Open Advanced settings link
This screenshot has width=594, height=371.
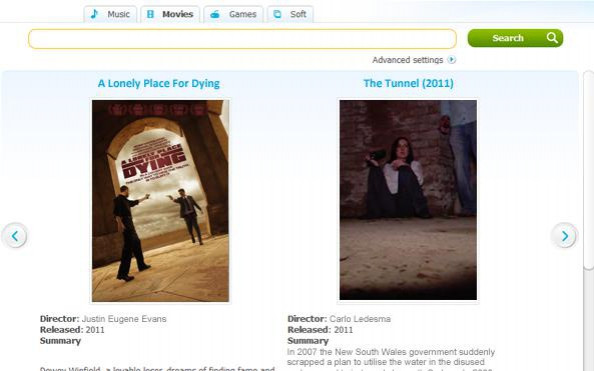tap(408, 60)
